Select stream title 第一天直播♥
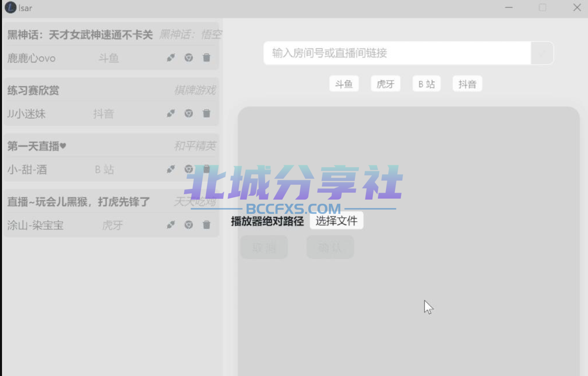 click(37, 146)
